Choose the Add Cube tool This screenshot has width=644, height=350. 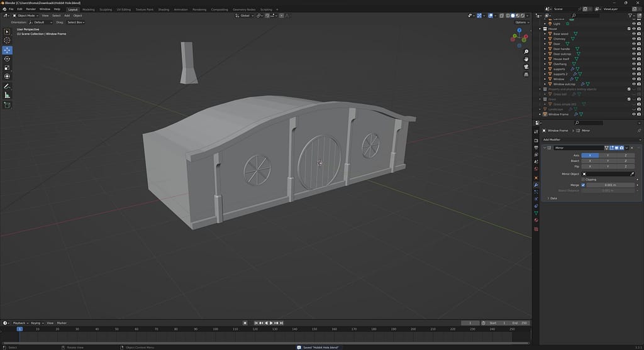[8, 105]
